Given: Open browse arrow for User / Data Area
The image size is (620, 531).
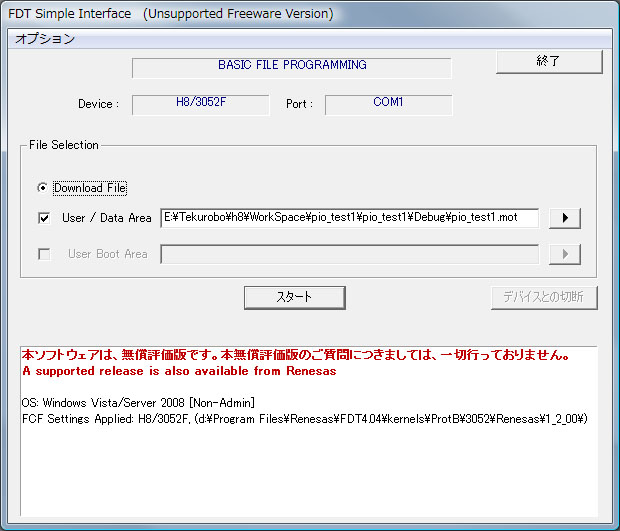Looking at the screenshot, I should (564, 218).
